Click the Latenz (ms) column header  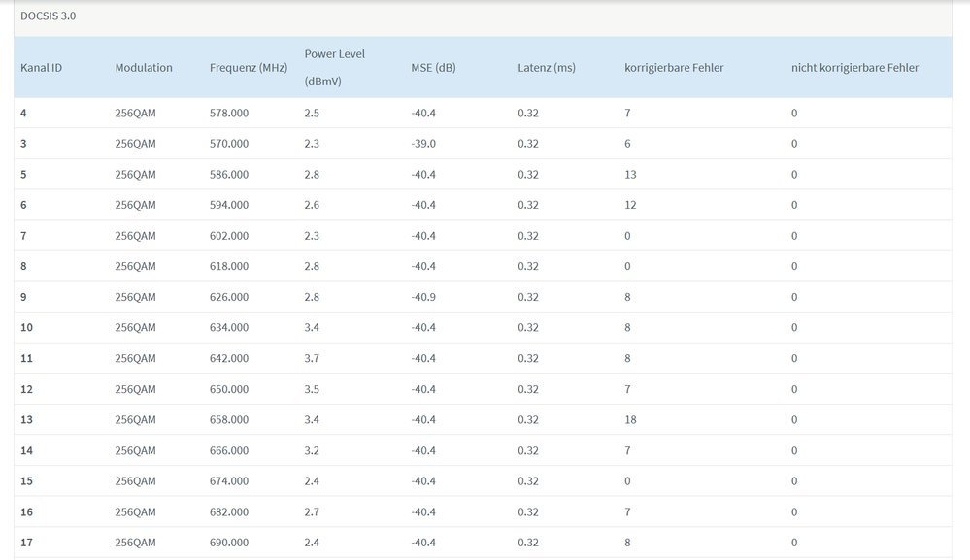(547, 68)
